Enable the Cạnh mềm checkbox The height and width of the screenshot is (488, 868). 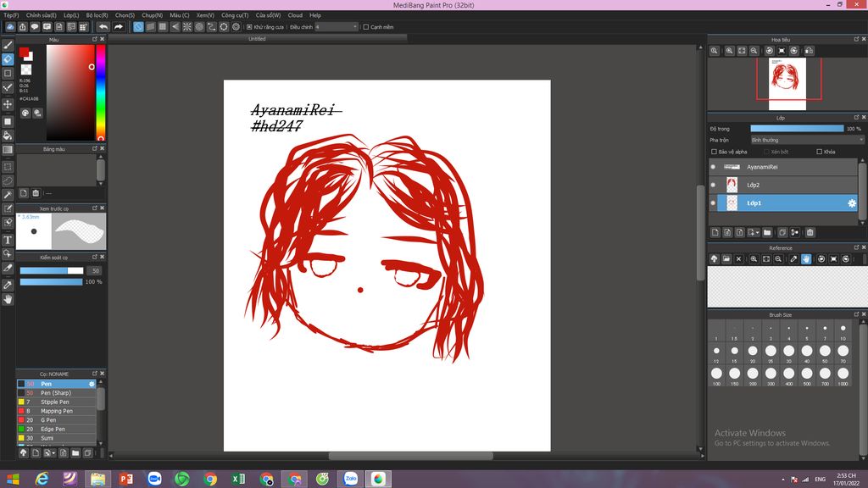(x=366, y=27)
